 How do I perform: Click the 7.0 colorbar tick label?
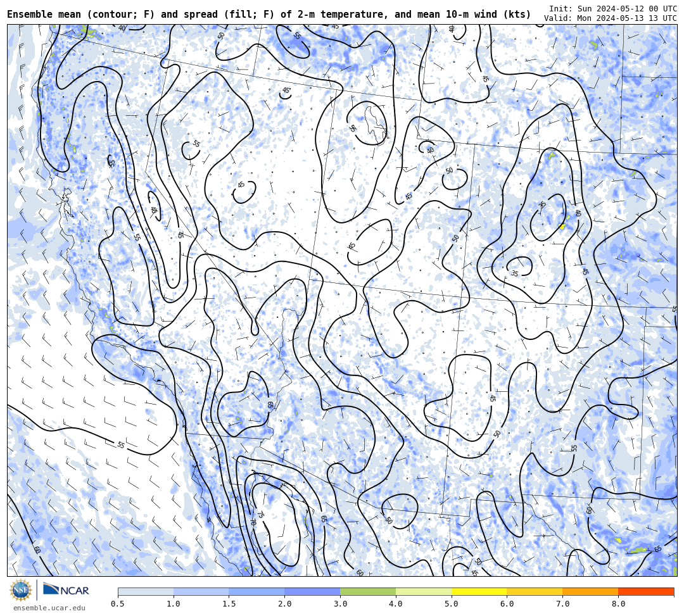coord(563,604)
